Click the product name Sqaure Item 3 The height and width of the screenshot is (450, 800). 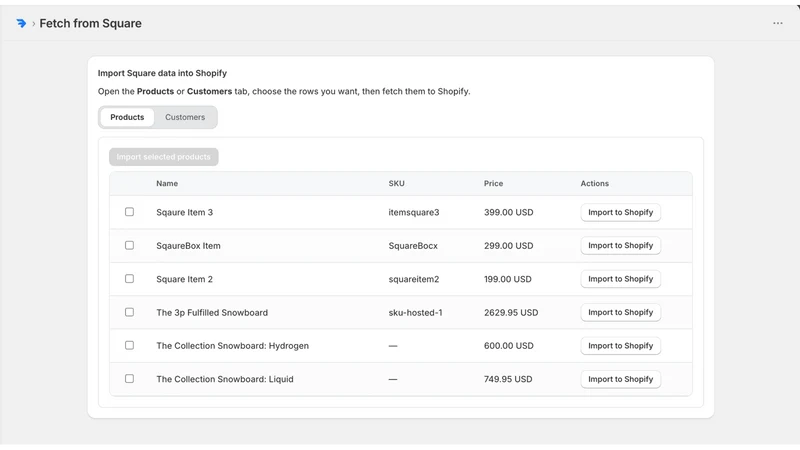point(185,212)
